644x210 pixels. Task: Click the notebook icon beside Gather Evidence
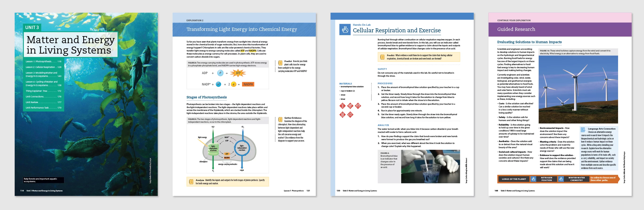coord(280,120)
